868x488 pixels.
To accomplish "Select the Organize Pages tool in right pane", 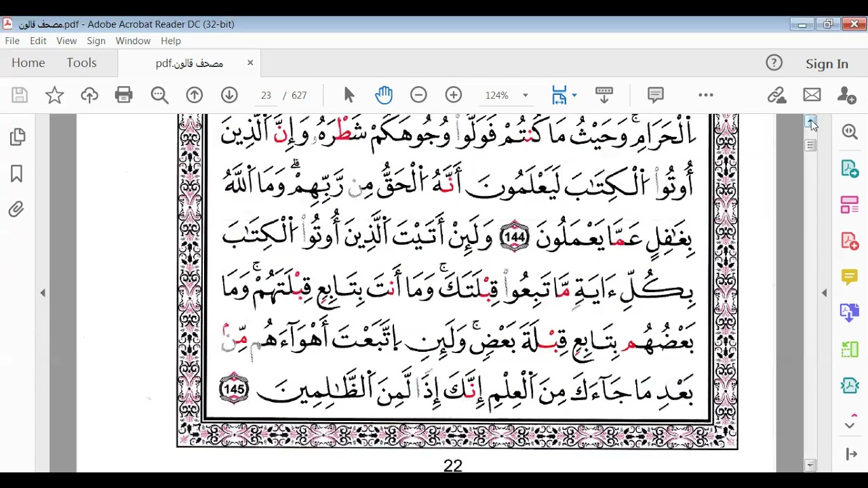I will (850, 204).
